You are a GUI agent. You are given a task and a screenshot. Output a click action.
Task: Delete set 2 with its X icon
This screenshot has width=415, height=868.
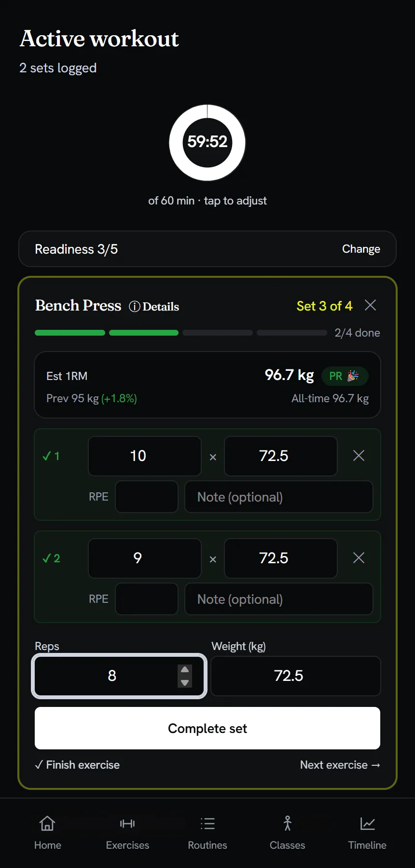tap(359, 558)
